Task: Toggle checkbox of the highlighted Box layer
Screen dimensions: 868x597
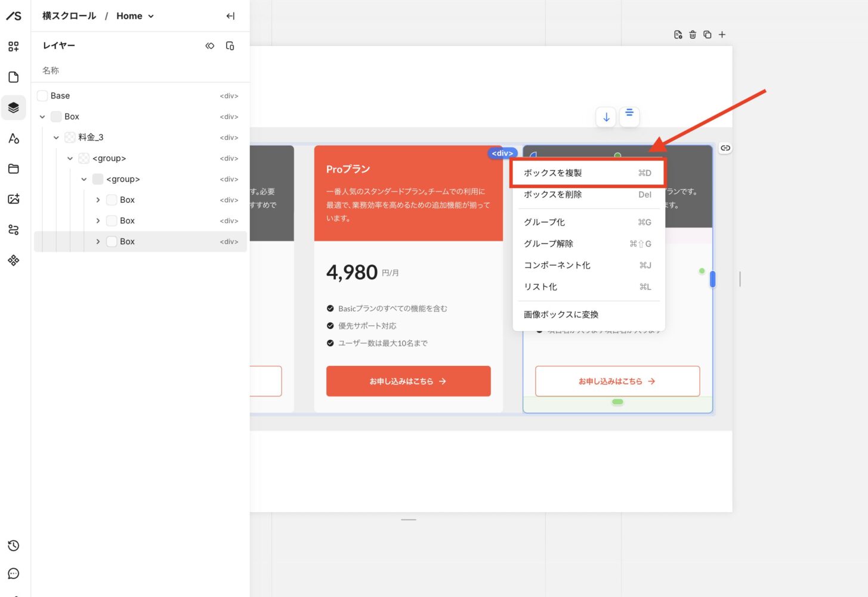Action: pos(112,242)
